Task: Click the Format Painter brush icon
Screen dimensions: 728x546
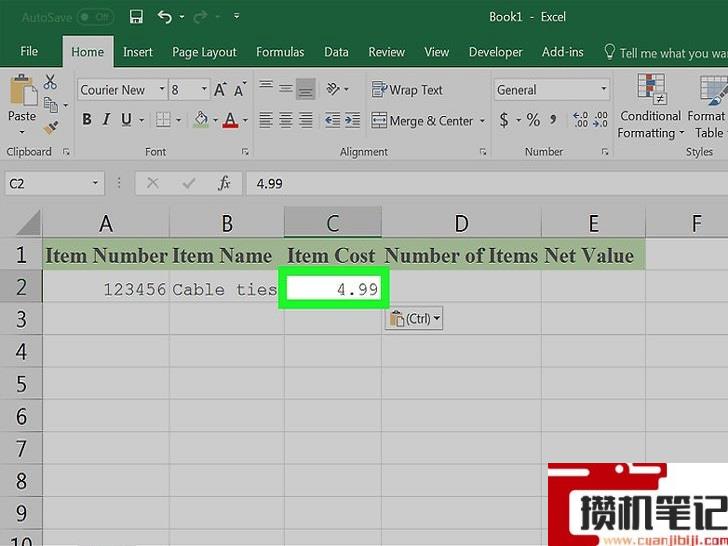Action: [x=50, y=128]
